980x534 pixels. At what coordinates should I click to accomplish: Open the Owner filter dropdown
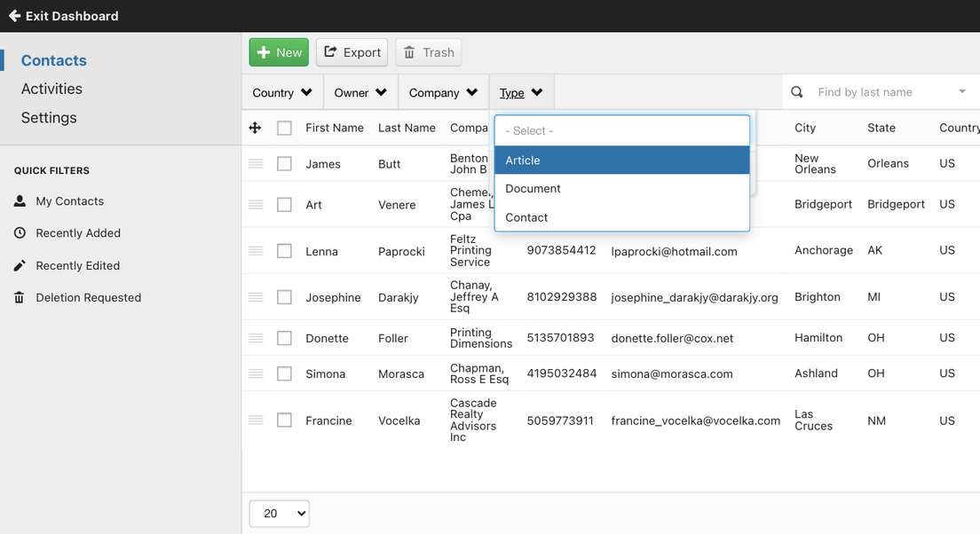[360, 92]
